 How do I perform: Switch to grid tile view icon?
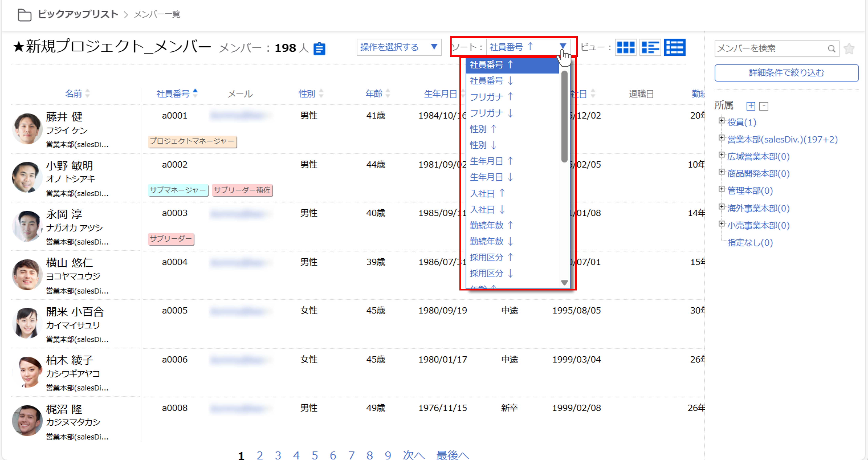(625, 47)
